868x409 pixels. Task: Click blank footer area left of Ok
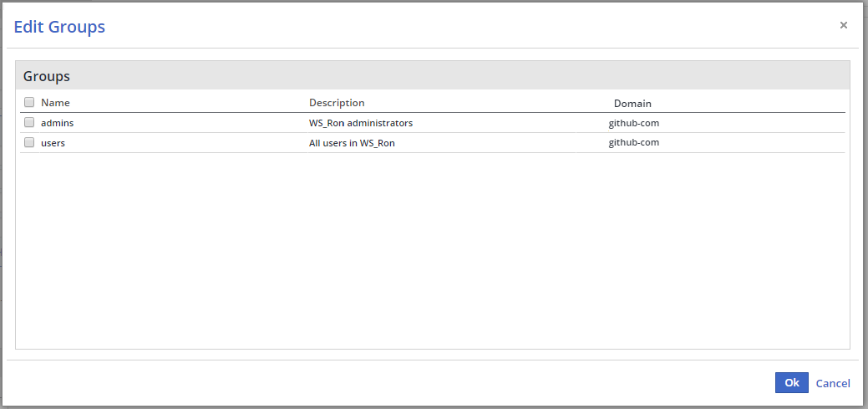coord(418,383)
